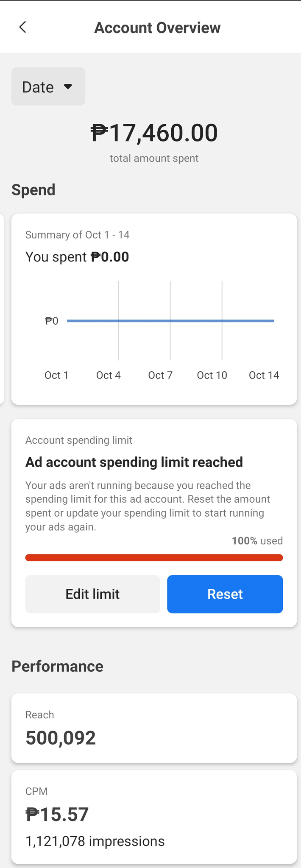This screenshot has width=301, height=868.
Task: Select the Oct 7 chart label
Action: pyautogui.click(x=160, y=375)
